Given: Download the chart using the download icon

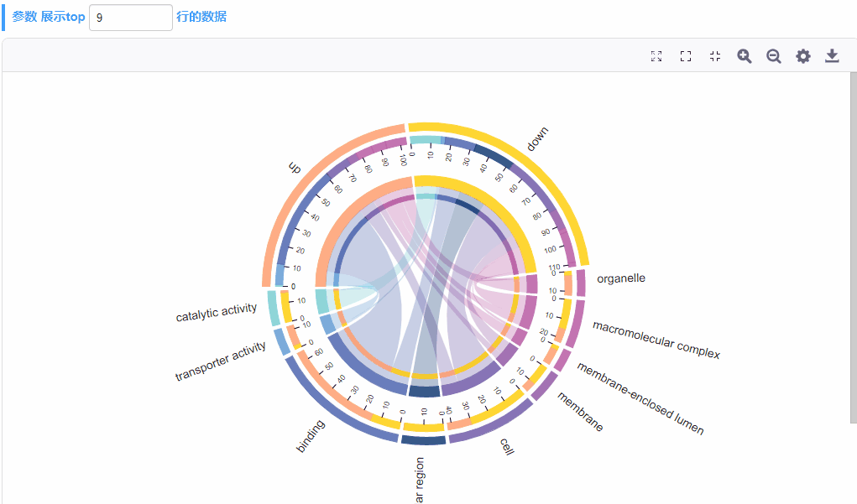Looking at the screenshot, I should [832, 55].
